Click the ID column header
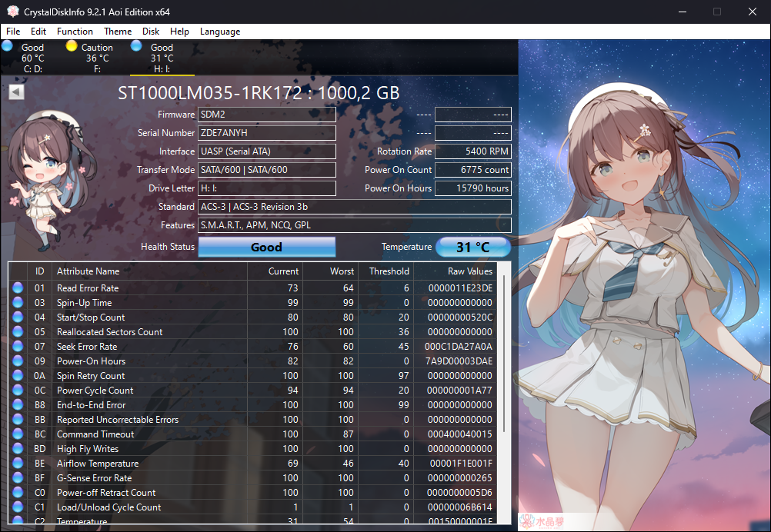The height and width of the screenshot is (532, 771). click(39, 271)
